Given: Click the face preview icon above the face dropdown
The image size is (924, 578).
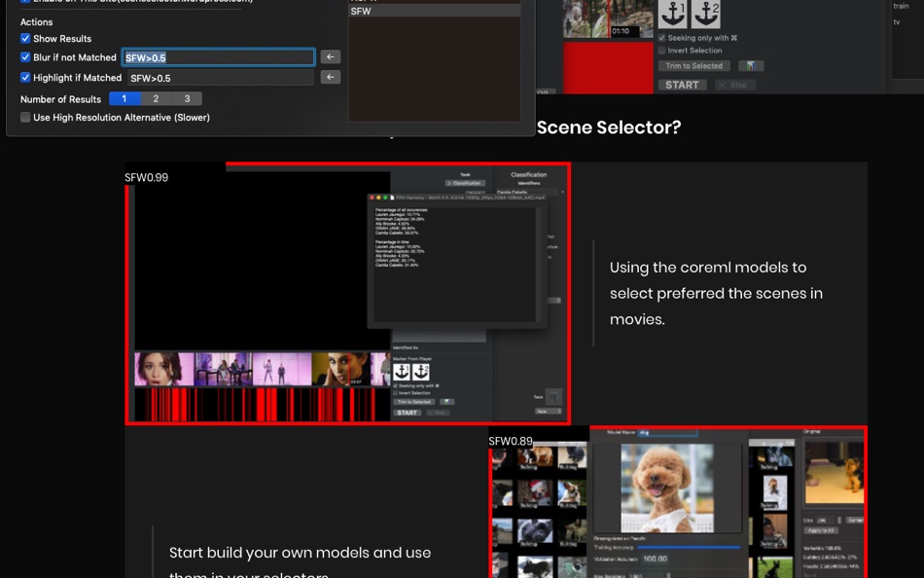Looking at the screenshot, I should tap(553, 397).
